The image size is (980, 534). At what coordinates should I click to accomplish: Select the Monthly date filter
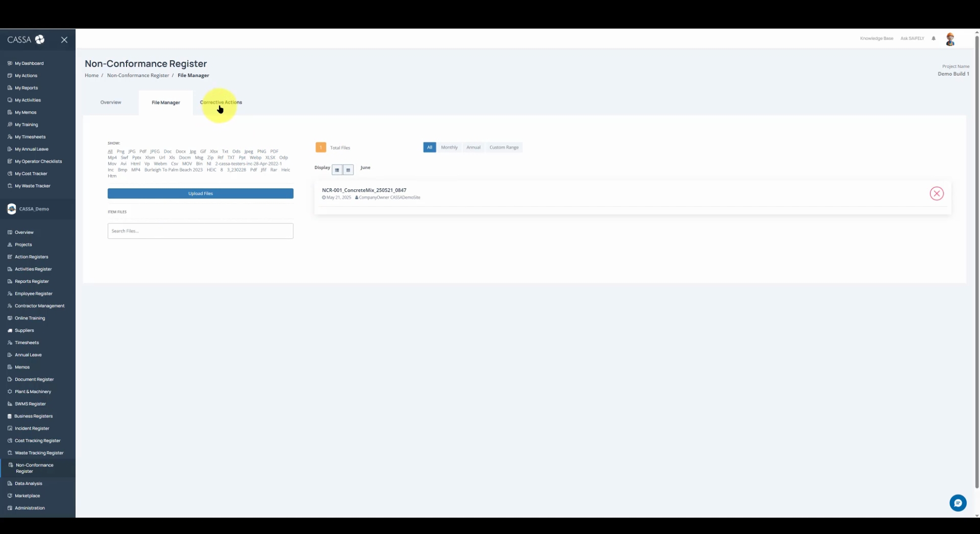pyautogui.click(x=449, y=147)
